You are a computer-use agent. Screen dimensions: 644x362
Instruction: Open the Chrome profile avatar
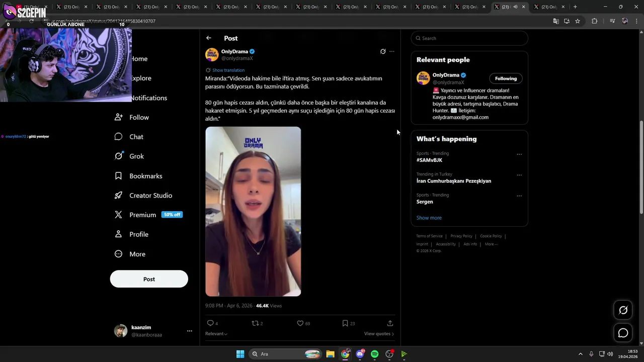625,21
